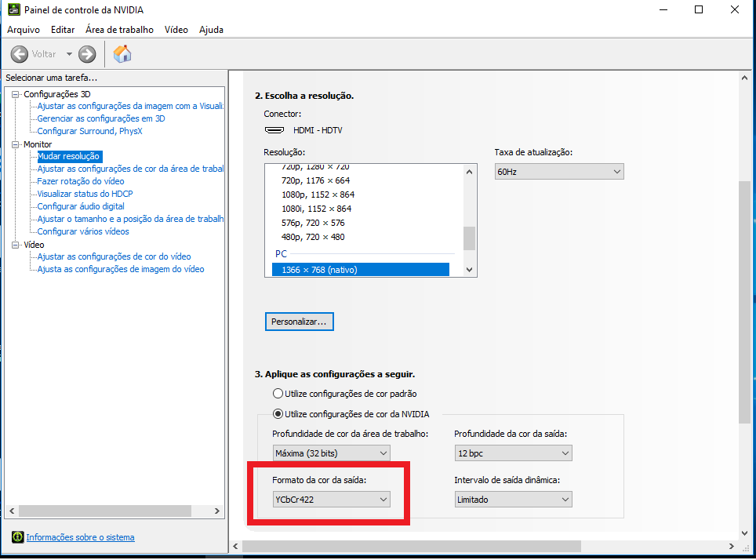The width and height of the screenshot is (756, 560).
Task: Open the Área de trabalho menu
Action: tap(119, 30)
